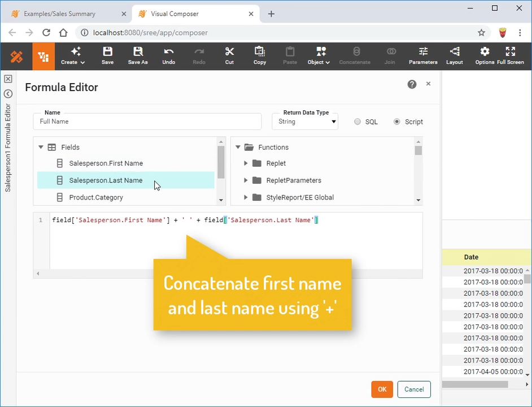Click the site info icon in address bar
The height and width of the screenshot is (407, 532).
84,33
